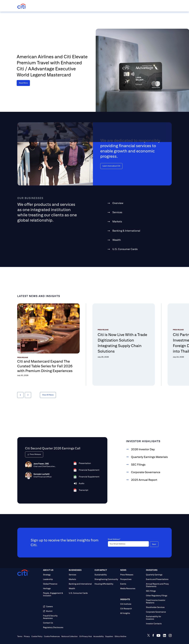The height and width of the screenshot is (644, 189).
Task: Open Investor Contacts in footer
Action: coord(154,623)
